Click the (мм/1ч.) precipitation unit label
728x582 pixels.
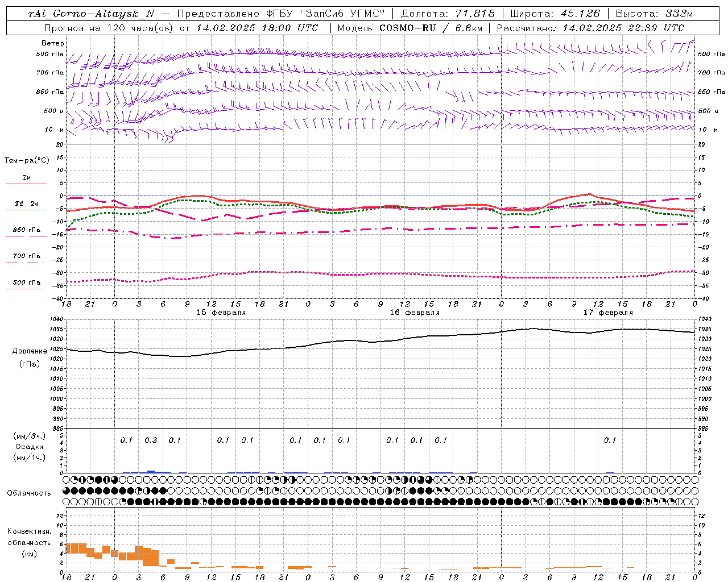tap(30, 458)
